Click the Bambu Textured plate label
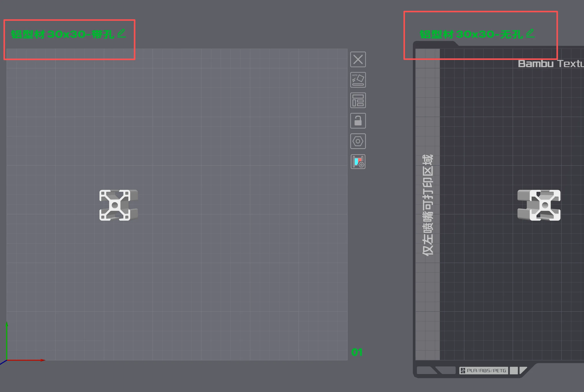This screenshot has height=392, width=584. point(551,64)
